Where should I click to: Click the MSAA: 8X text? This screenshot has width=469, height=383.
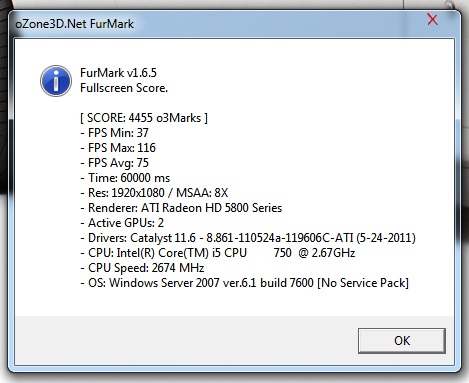pyautogui.click(x=202, y=193)
